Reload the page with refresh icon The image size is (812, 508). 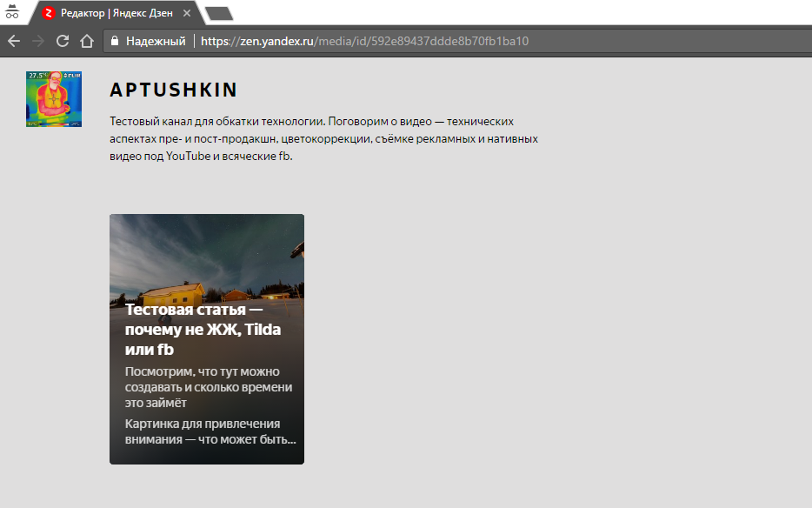coord(63,41)
